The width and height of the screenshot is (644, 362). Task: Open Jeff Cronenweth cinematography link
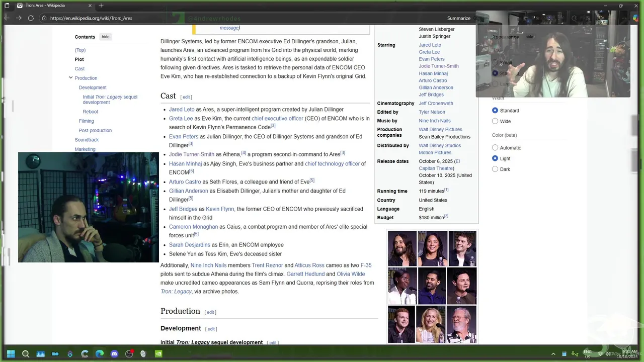click(436, 104)
